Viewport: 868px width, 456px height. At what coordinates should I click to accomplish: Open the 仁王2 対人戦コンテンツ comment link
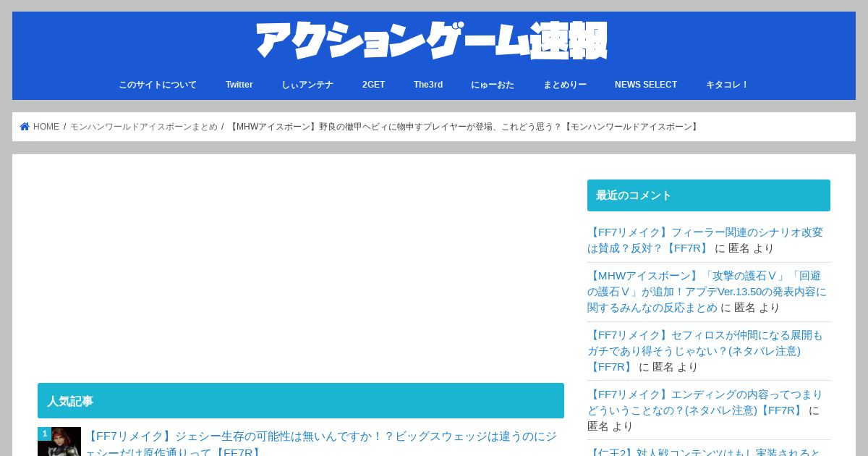705,452
